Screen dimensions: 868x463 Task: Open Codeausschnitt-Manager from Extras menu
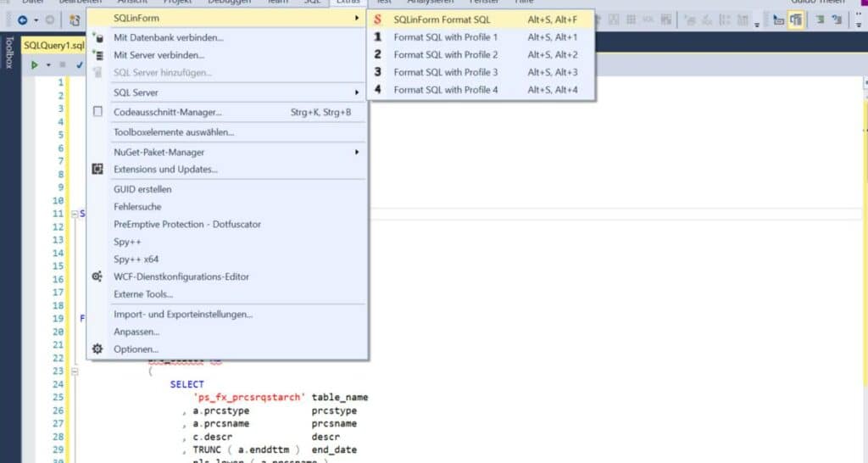pyautogui.click(x=227, y=112)
